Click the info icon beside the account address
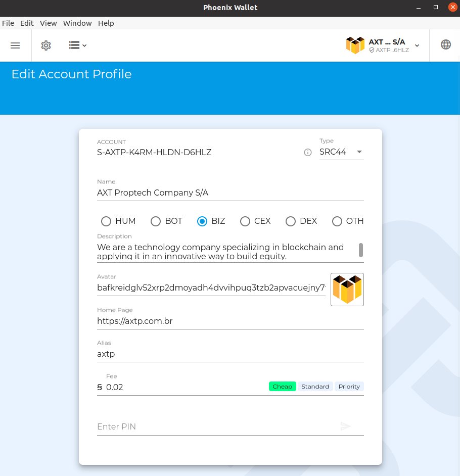460x476 pixels. tap(307, 153)
